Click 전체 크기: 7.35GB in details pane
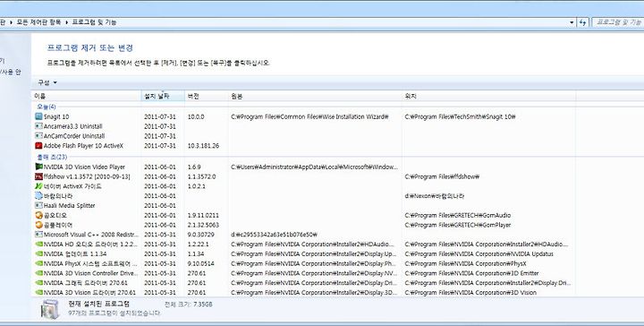This screenshot has height=326, width=644. click(x=189, y=305)
